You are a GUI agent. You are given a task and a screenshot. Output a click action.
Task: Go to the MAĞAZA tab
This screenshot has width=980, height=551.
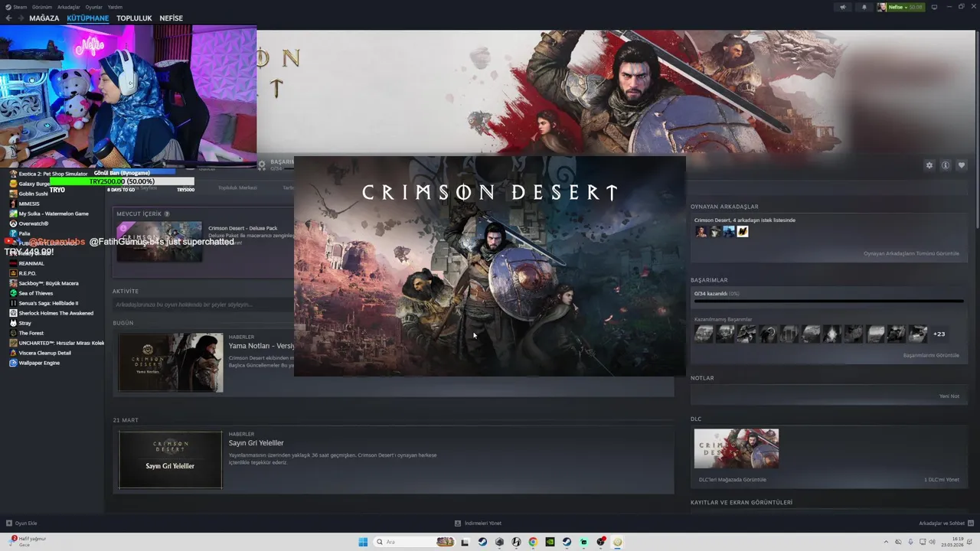(x=44, y=18)
